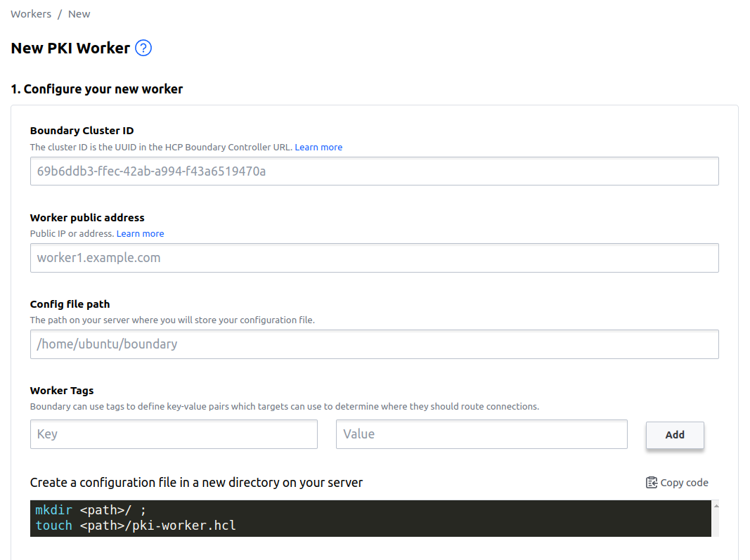Click the touch pki-worker.hcl code line
The width and height of the screenshot is (750, 560).
coord(136,526)
